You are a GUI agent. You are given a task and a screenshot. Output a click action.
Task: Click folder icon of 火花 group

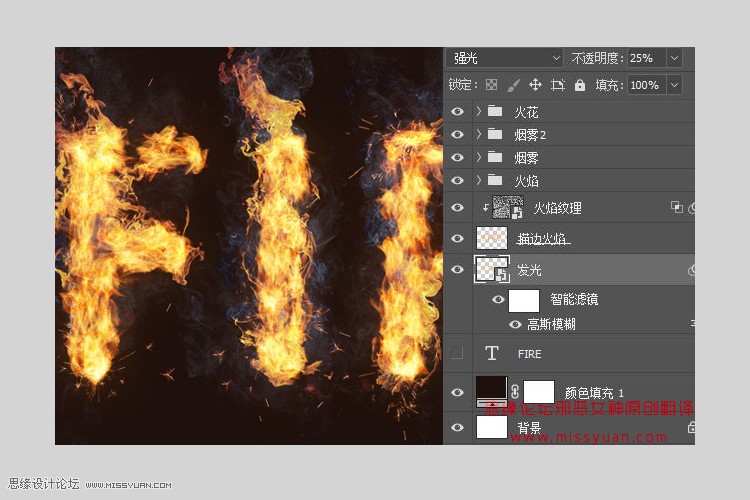point(495,111)
